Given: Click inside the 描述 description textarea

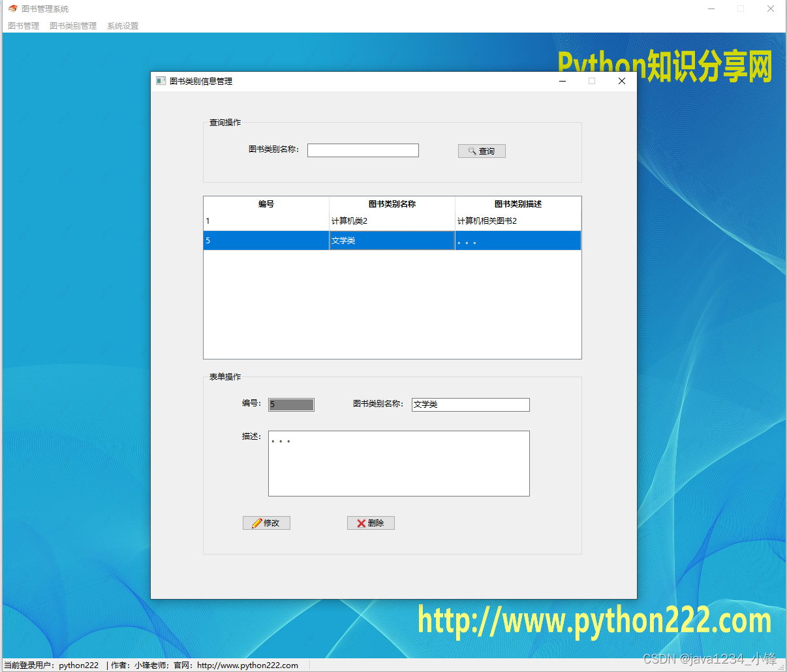Looking at the screenshot, I should pos(398,463).
